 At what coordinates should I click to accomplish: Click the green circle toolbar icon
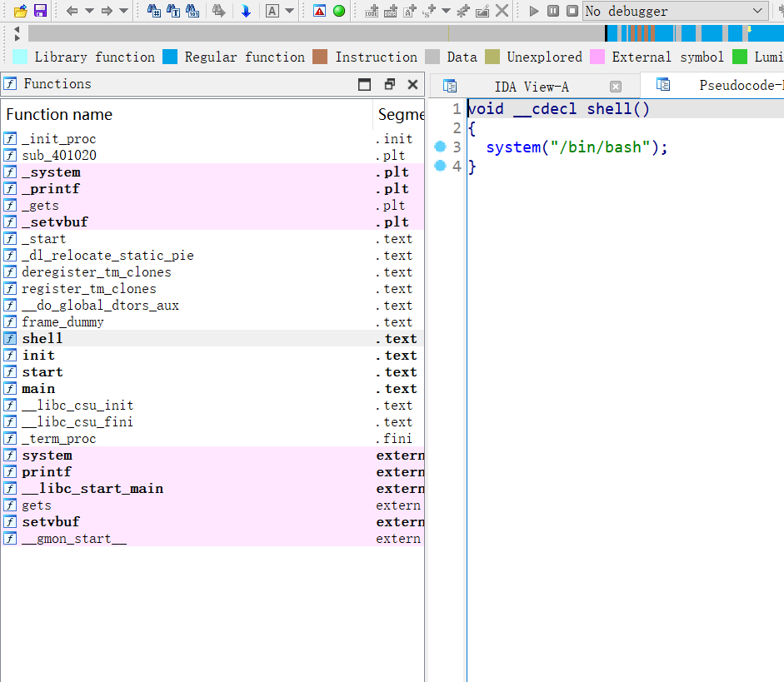click(x=339, y=11)
